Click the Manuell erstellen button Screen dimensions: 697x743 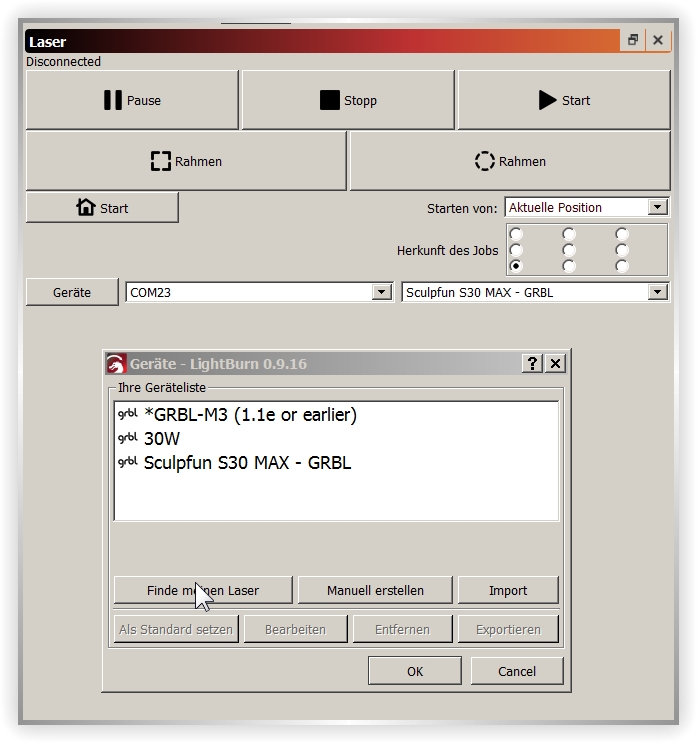(x=375, y=590)
